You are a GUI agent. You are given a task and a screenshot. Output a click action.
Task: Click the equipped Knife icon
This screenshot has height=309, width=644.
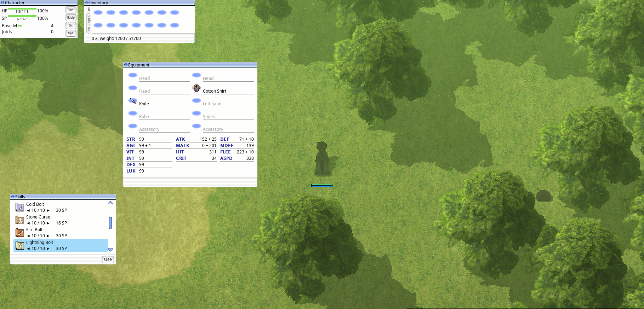pos(133,101)
